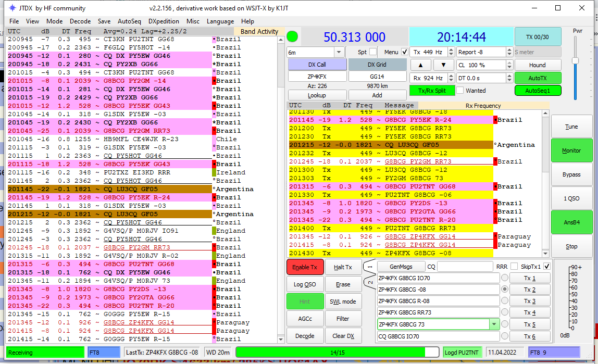Viewport: 598px width, 364px height.
Task: Click the Tx 5 button
Action: tap(529, 324)
